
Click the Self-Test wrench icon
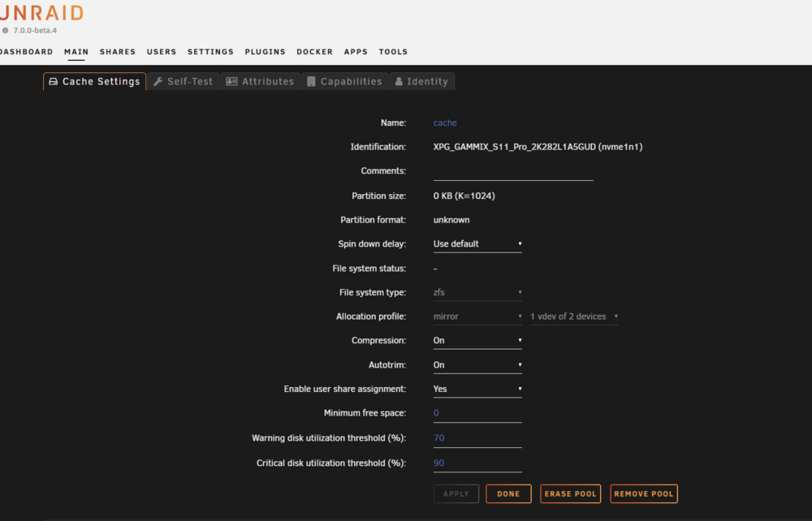coord(158,82)
